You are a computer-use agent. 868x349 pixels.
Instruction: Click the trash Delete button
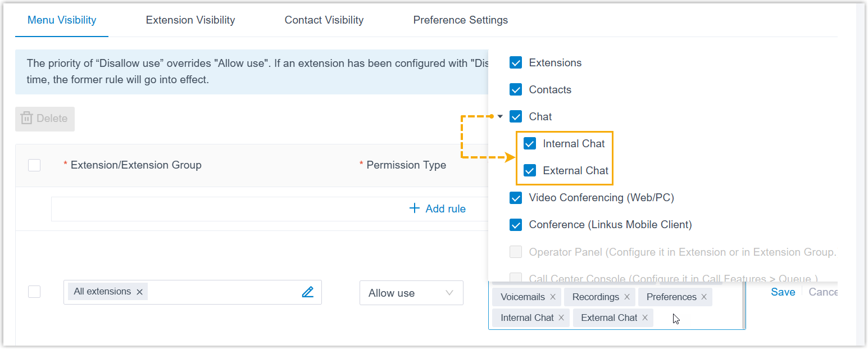pyautogui.click(x=45, y=119)
